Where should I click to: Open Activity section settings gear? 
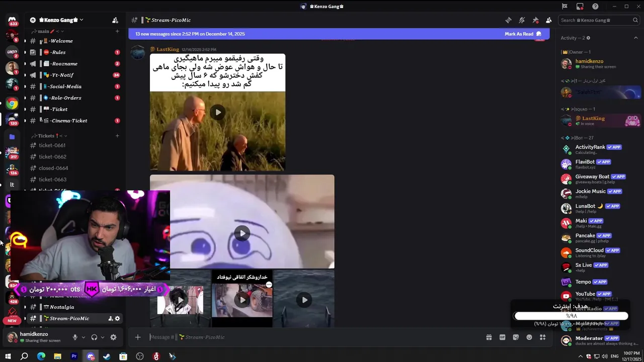coord(588,38)
